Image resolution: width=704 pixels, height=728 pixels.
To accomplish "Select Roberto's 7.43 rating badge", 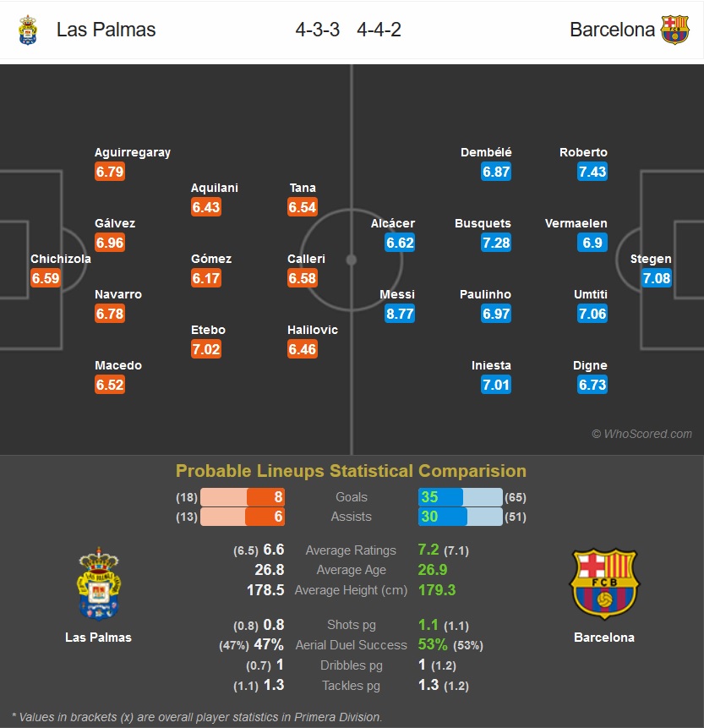I will (592, 172).
